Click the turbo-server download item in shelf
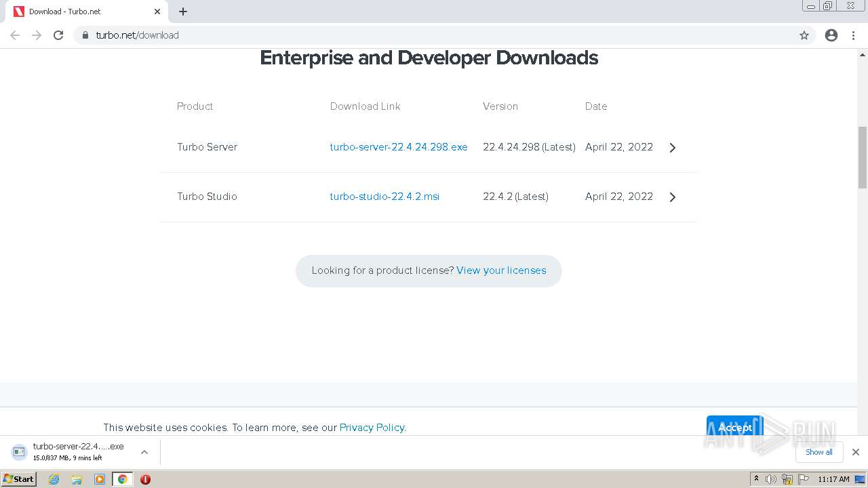This screenshot has width=868, height=488. click(70, 452)
